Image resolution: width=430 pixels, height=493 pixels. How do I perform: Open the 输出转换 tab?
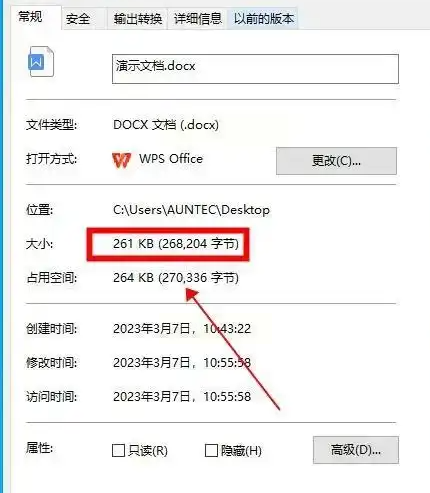[x=137, y=19]
